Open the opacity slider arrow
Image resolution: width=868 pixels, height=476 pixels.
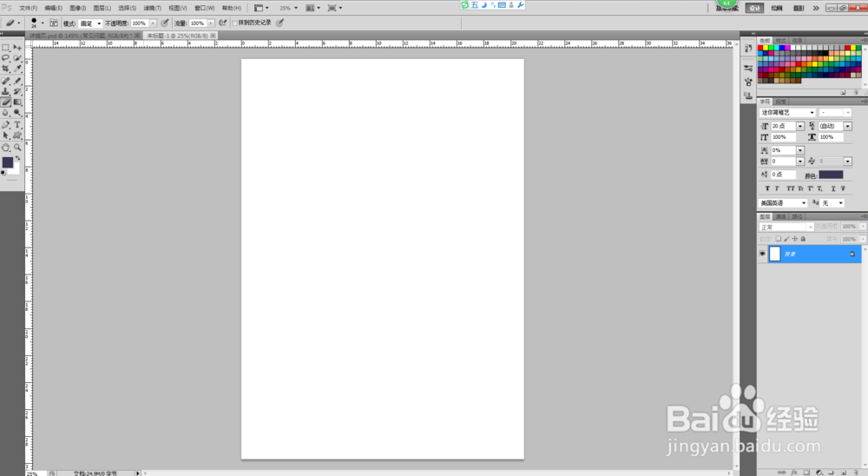click(x=154, y=23)
